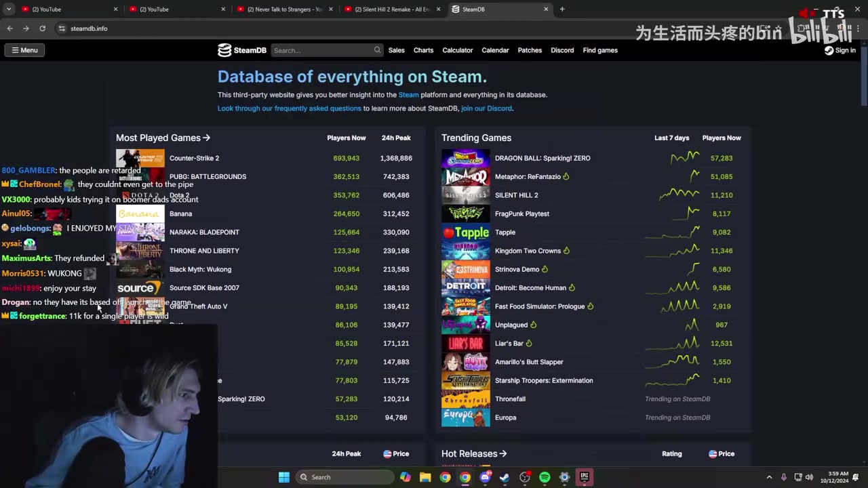
Task: Expand the browser tab search chevron
Action: (x=9, y=9)
